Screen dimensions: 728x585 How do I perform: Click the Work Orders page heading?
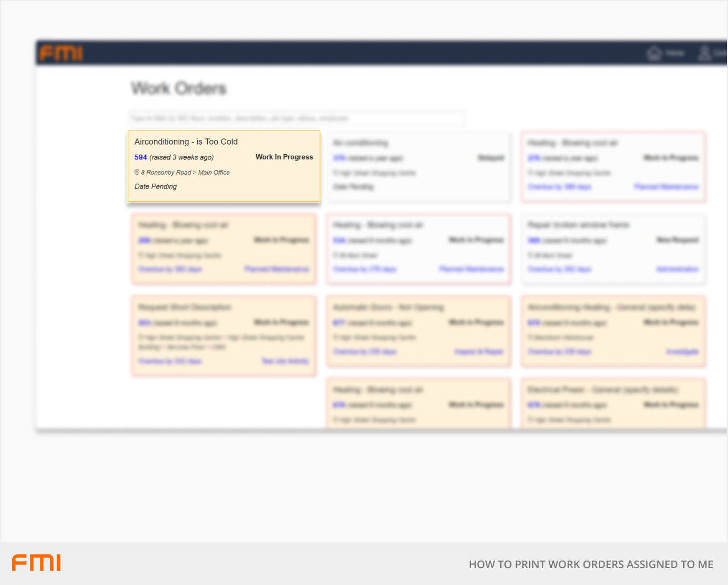pyautogui.click(x=178, y=88)
